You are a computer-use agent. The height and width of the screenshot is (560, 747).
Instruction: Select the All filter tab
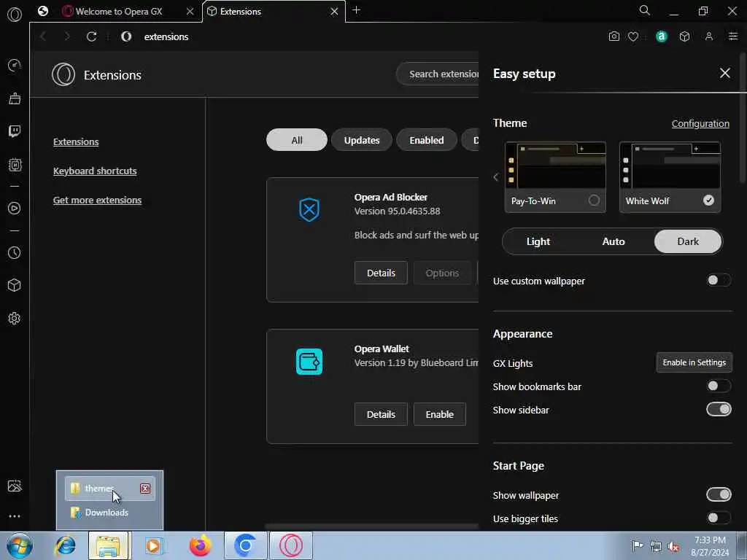297,140
